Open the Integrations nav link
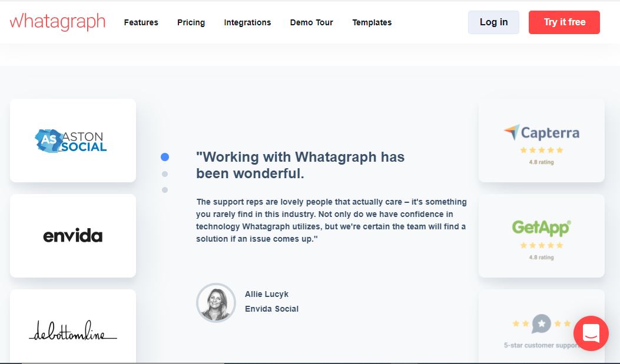The image size is (620, 364). point(247,22)
